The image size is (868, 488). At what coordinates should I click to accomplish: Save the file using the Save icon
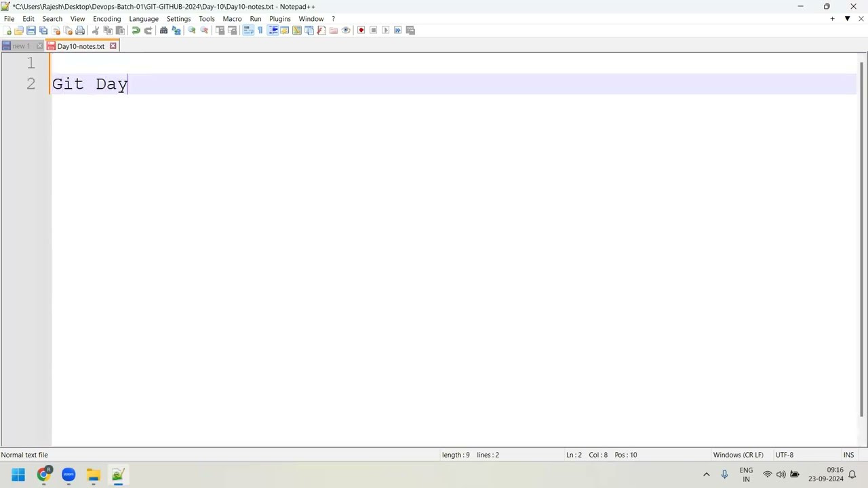(31, 30)
